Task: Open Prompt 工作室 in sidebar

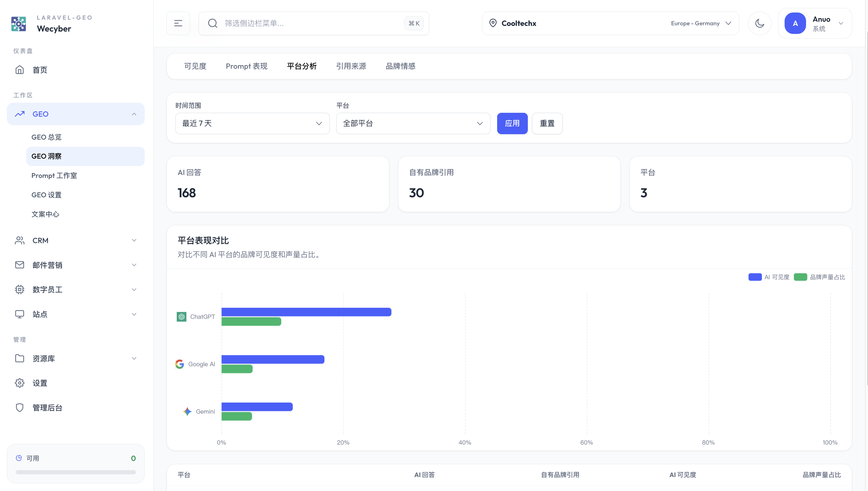Action: point(85,176)
